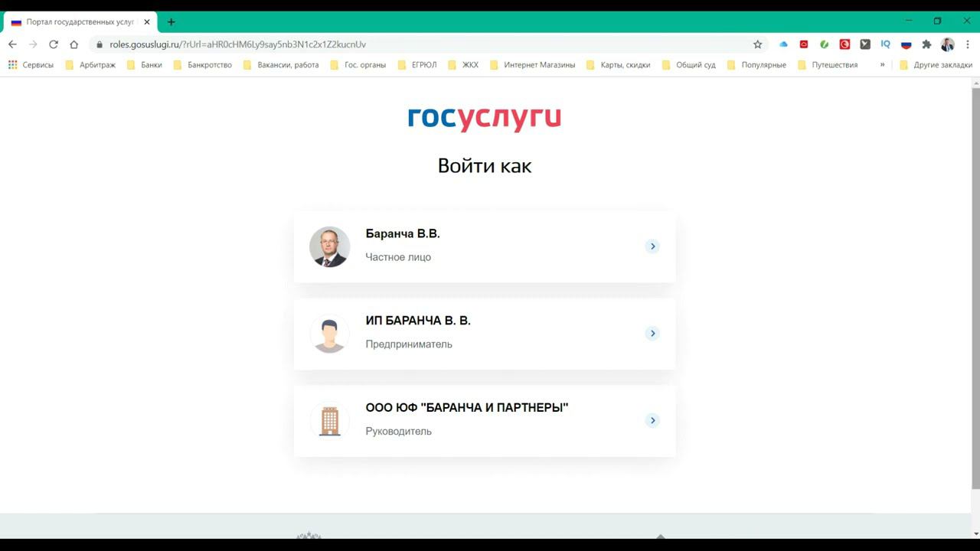
Task: Open the arrow for Баранча В.В. Частное лицо
Action: (652, 246)
